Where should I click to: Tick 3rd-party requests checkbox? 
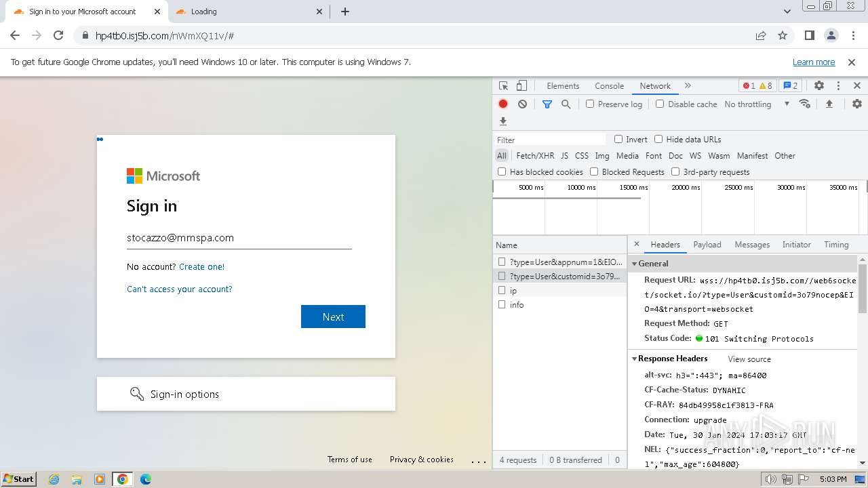click(675, 171)
